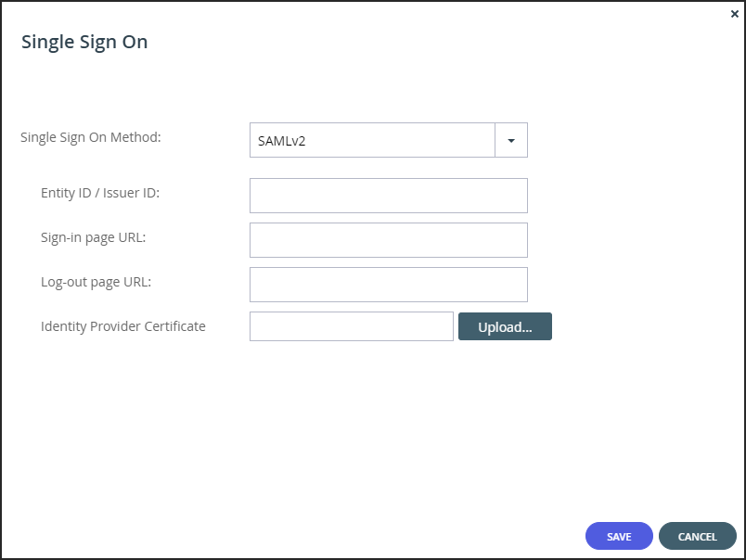746x560 pixels.
Task: Open the file chooser with Upload... button
Action: click(505, 326)
